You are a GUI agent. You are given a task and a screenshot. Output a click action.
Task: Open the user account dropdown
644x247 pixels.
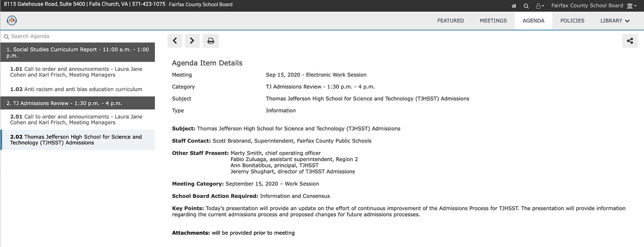[540, 6]
